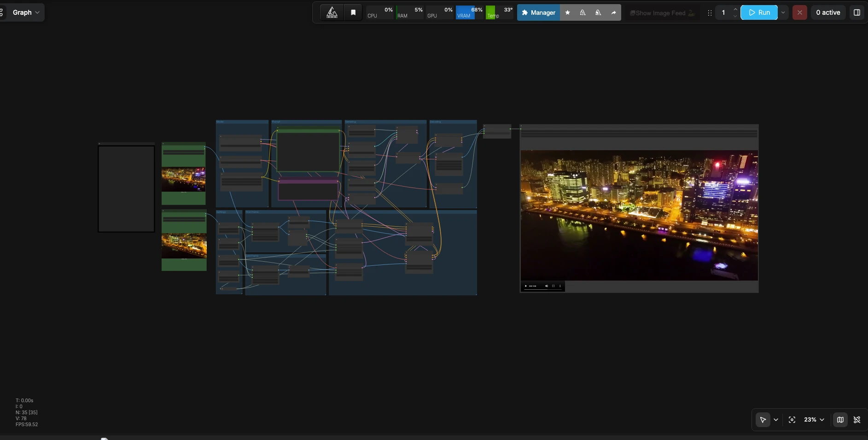Click the batch count input showing 1
This screenshot has height=440, width=868.
(x=723, y=12)
